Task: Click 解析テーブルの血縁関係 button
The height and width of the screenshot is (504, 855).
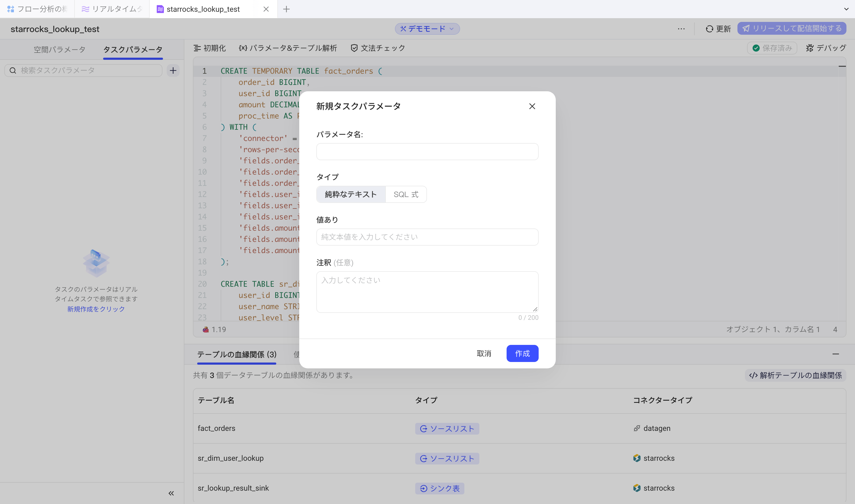Action: click(795, 375)
